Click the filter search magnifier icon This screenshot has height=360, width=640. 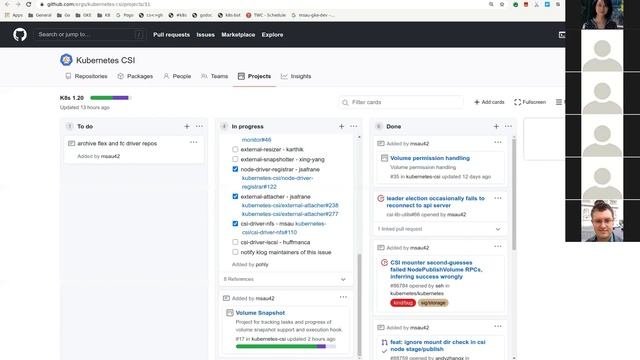tap(345, 102)
